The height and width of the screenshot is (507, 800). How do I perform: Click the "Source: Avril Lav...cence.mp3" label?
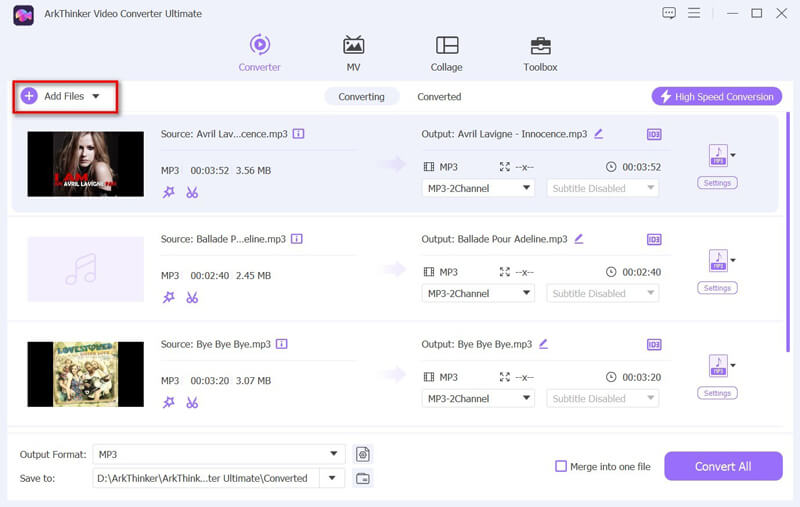(224, 134)
